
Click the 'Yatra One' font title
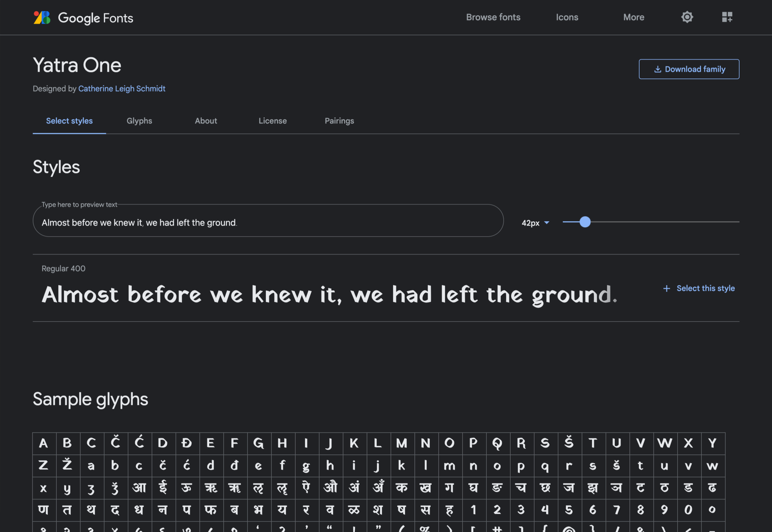click(x=77, y=65)
